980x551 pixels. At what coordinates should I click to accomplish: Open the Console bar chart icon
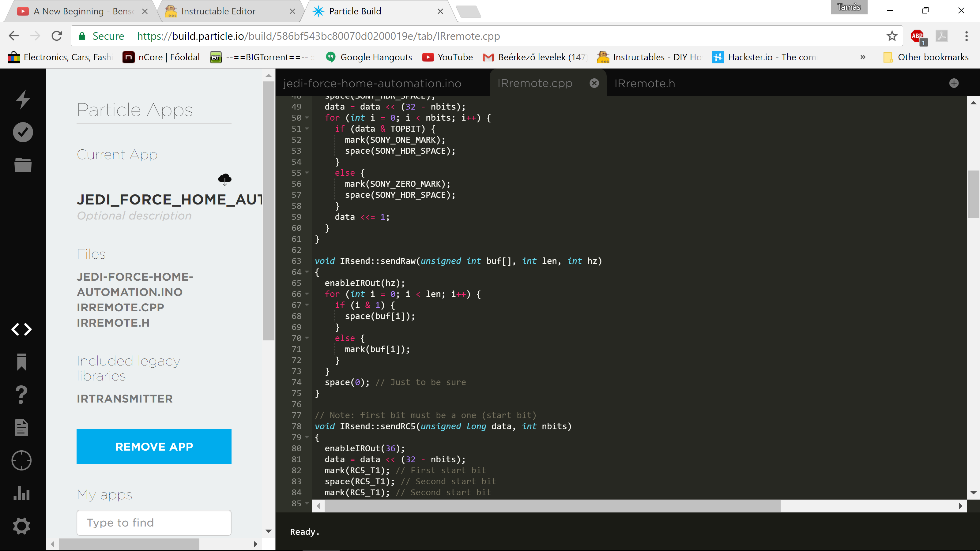click(x=22, y=493)
